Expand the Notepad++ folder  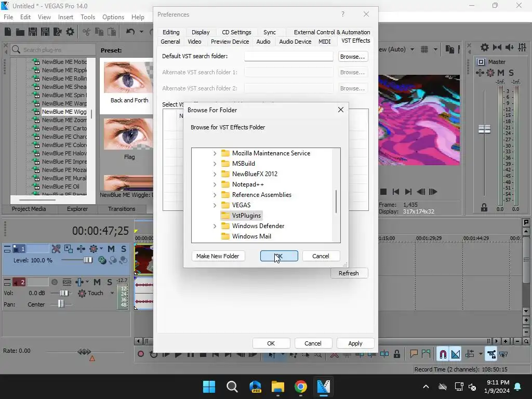pos(215,184)
